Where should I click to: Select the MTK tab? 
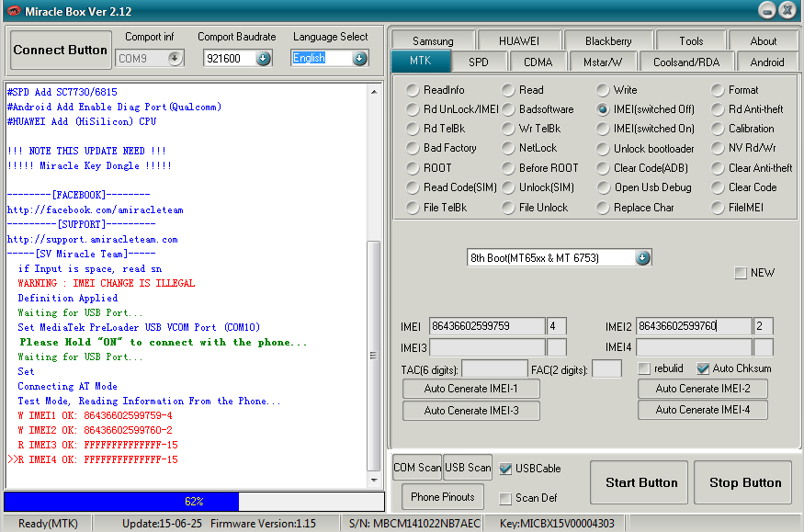point(421,61)
